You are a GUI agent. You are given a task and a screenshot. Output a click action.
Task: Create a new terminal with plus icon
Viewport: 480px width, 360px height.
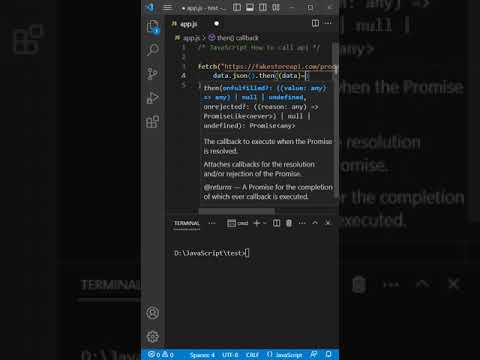pyautogui.click(x=256, y=223)
